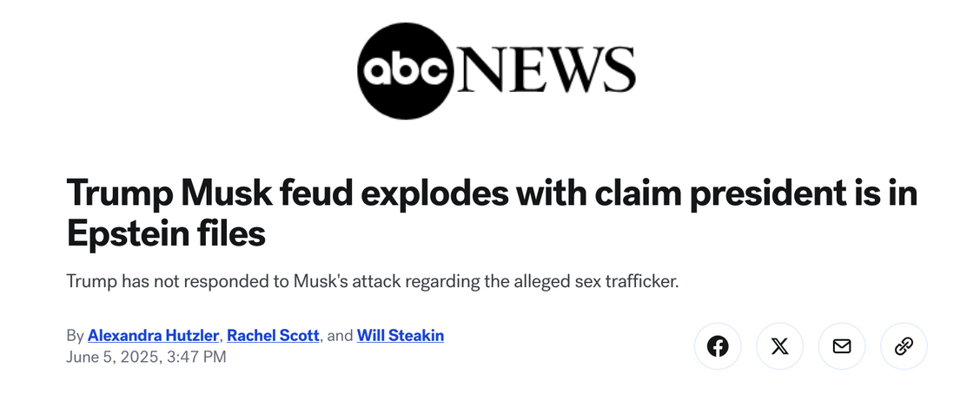Image resolution: width=980 pixels, height=420 pixels.
Task: Open Rachel Scott's author profile
Action: pyautogui.click(x=273, y=335)
